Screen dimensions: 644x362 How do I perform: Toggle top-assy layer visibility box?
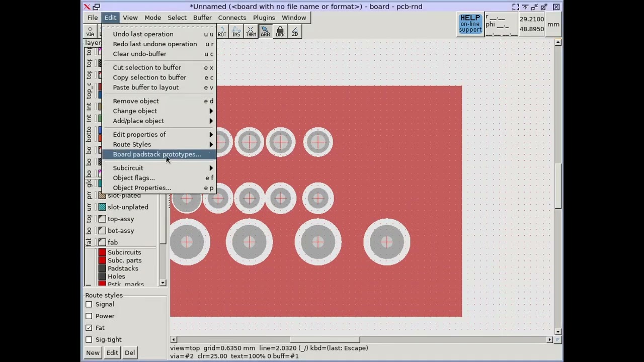[102, 219]
